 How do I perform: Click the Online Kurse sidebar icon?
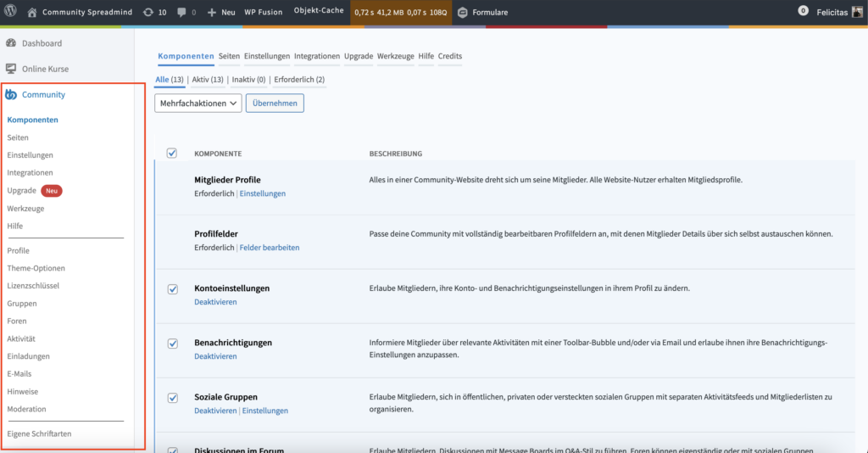click(x=11, y=69)
